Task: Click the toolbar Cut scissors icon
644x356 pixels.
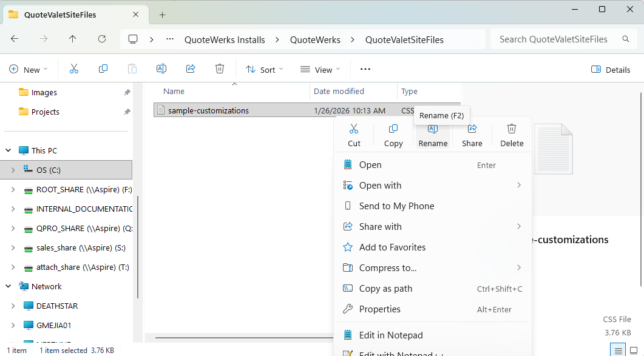Action: pos(74,69)
